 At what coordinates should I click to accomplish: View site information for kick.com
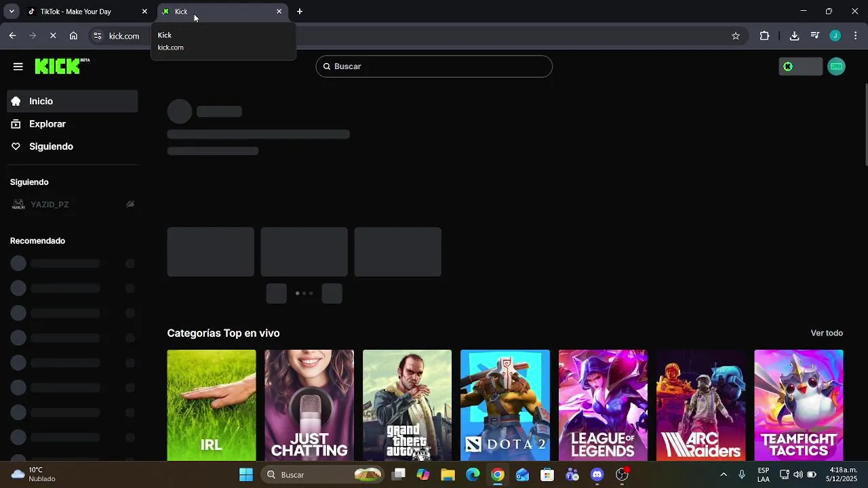click(98, 36)
